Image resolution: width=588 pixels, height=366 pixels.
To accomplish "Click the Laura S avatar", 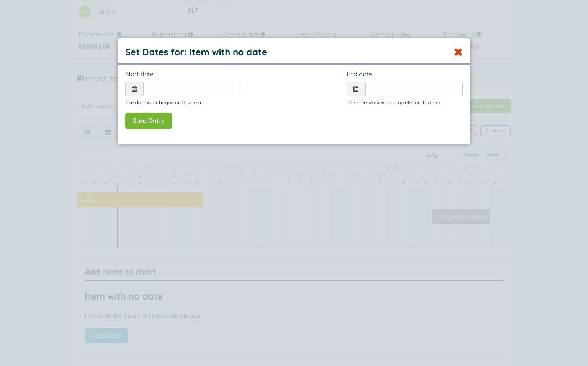I will pos(85,12).
